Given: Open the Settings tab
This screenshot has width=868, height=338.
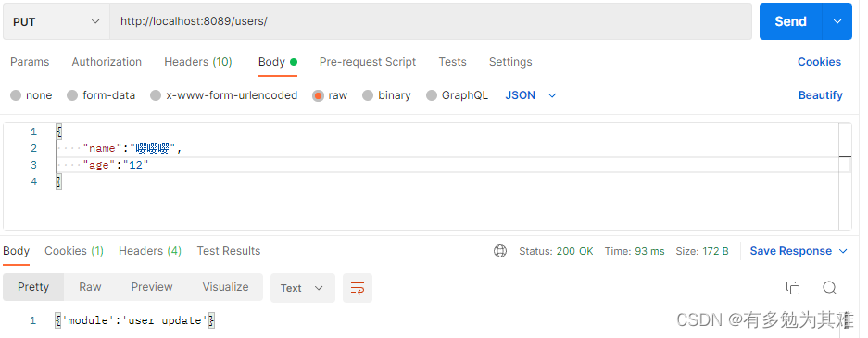Looking at the screenshot, I should [x=510, y=62].
